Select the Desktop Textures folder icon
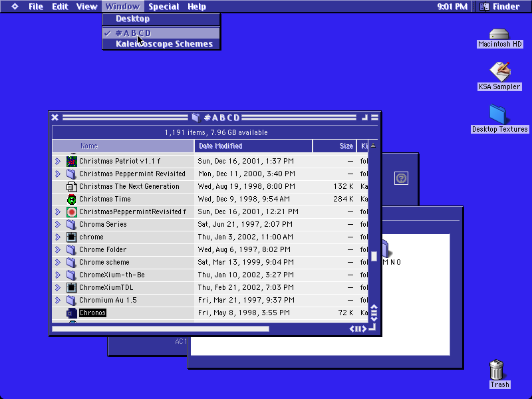532x399 pixels. tap(498, 114)
